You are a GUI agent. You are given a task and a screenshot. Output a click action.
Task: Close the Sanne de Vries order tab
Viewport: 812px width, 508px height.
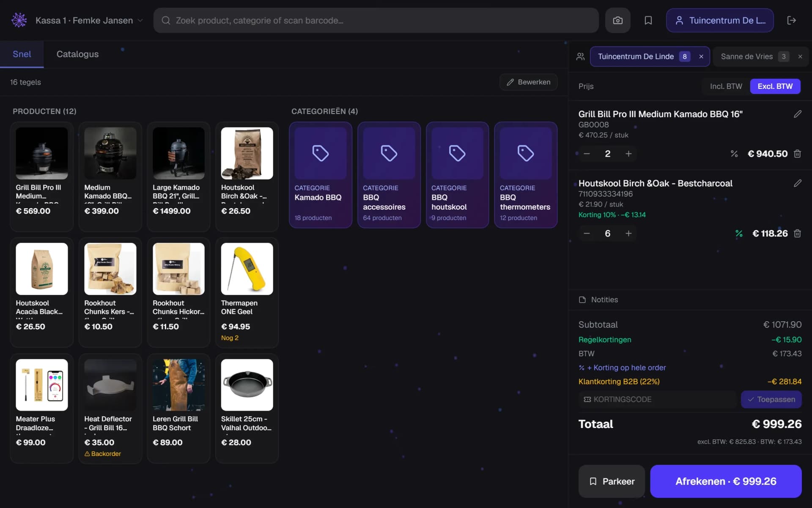(x=800, y=57)
